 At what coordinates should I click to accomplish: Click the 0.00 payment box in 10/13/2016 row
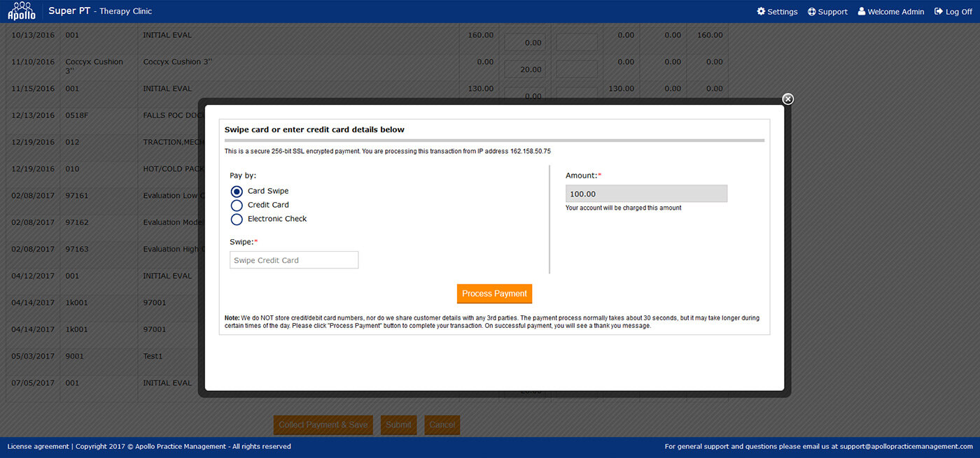tap(524, 43)
